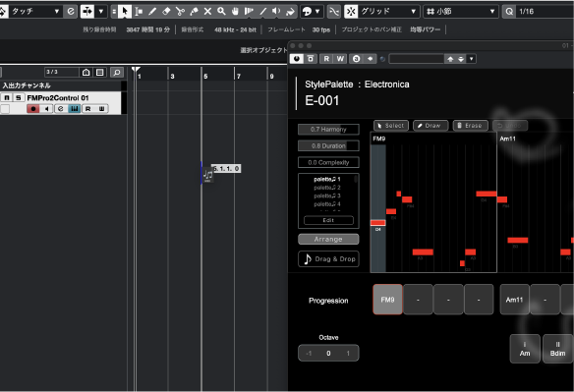
Task: Click the Arrange button
Action: tap(328, 239)
